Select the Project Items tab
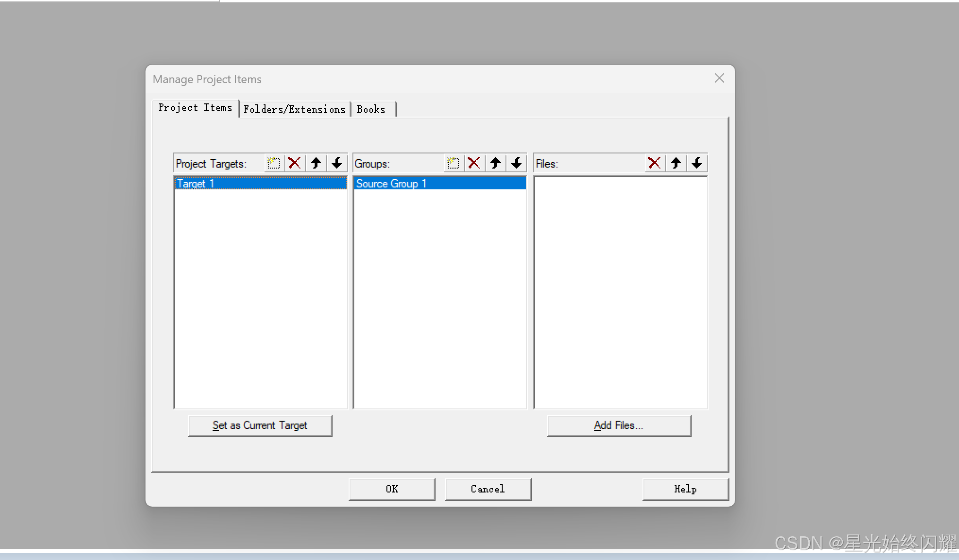The image size is (959, 560). [x=195, y=108]
